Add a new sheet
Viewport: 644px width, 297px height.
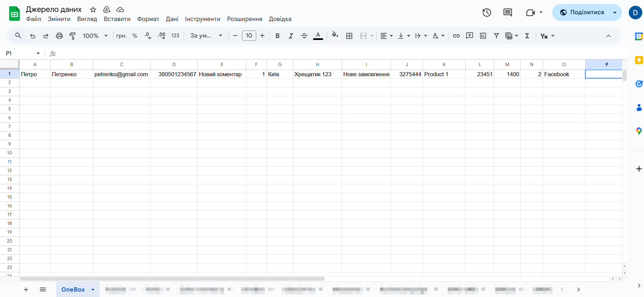[x=26, y=290]
